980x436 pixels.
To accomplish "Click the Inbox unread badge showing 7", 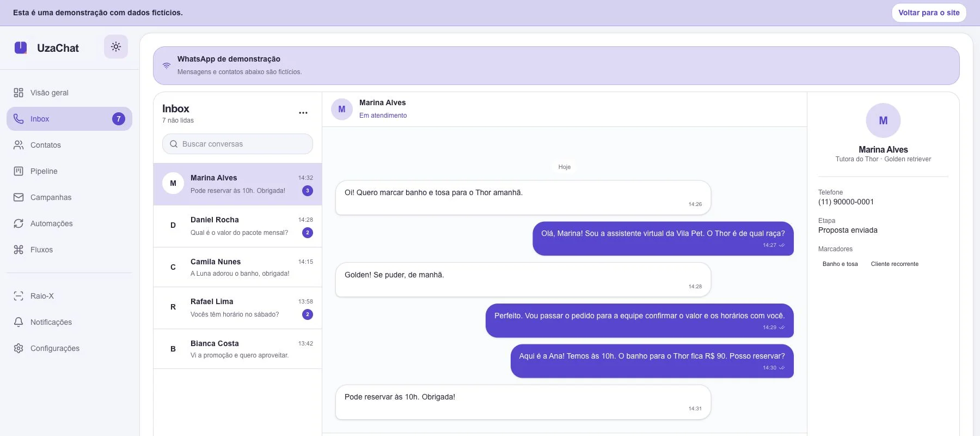I will [x=119, y=119].
